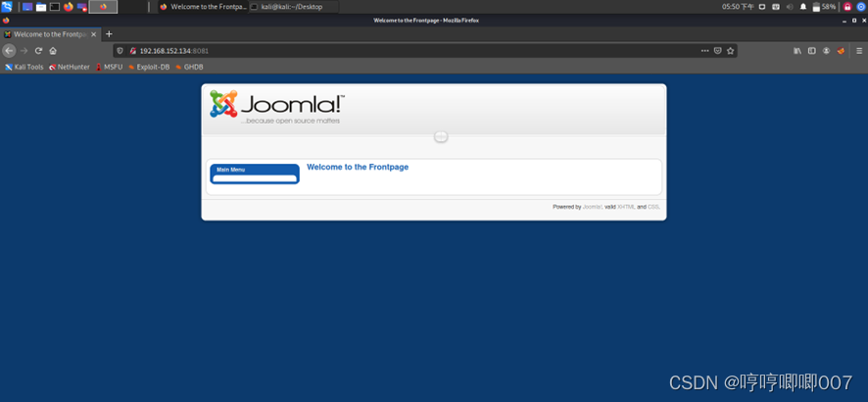Click the Joomla! logo in page header
This screenshot has width=868, height=402.
[277, 107]
